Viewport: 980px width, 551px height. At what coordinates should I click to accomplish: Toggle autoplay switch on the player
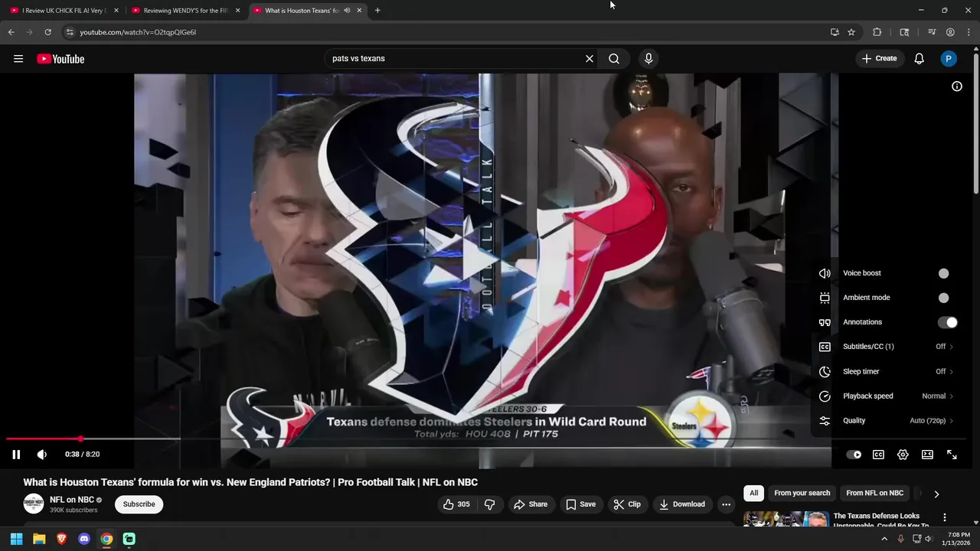(x=854, y=455)
